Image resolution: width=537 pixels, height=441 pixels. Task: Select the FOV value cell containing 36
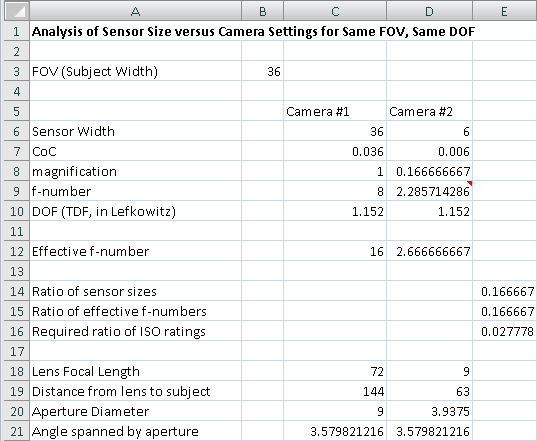click(263, 71)
